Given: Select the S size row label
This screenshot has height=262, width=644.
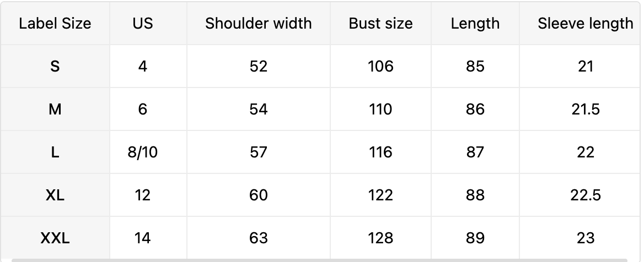Looking at the screenshot, I should 55,67.
